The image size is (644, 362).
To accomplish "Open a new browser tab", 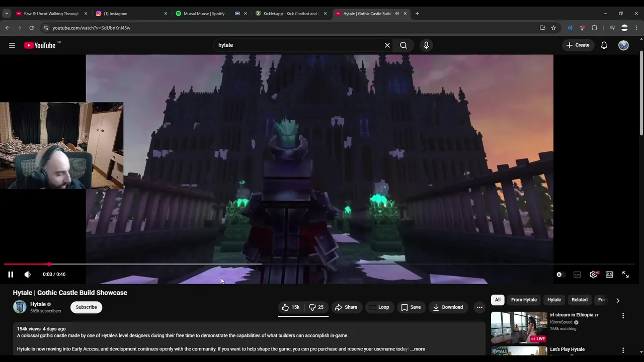I will pyautogui.click(x=417, y=14).
